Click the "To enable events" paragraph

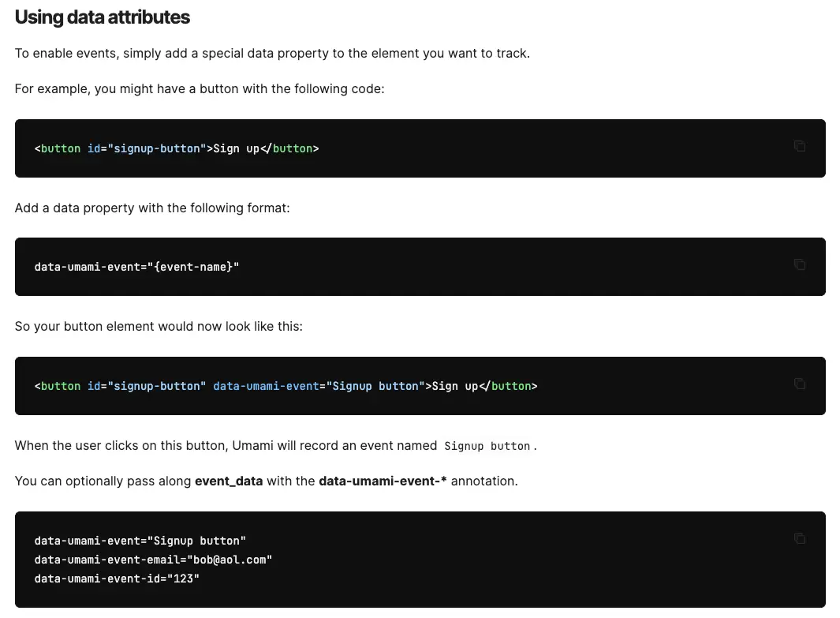[272, 54]
